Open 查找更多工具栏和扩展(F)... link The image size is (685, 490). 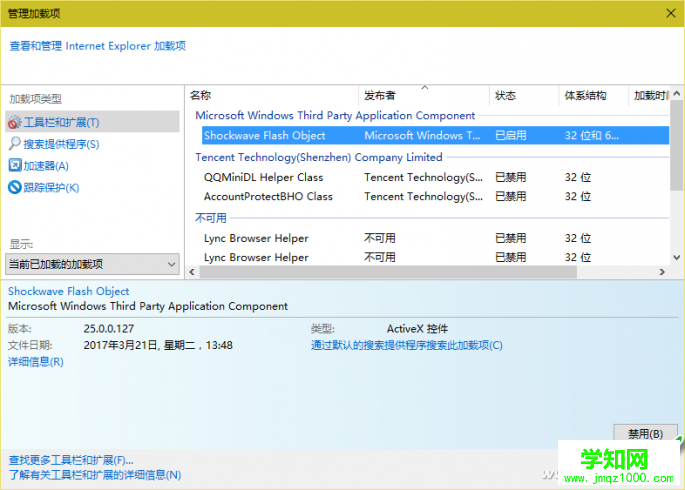(x=71, y=460)
